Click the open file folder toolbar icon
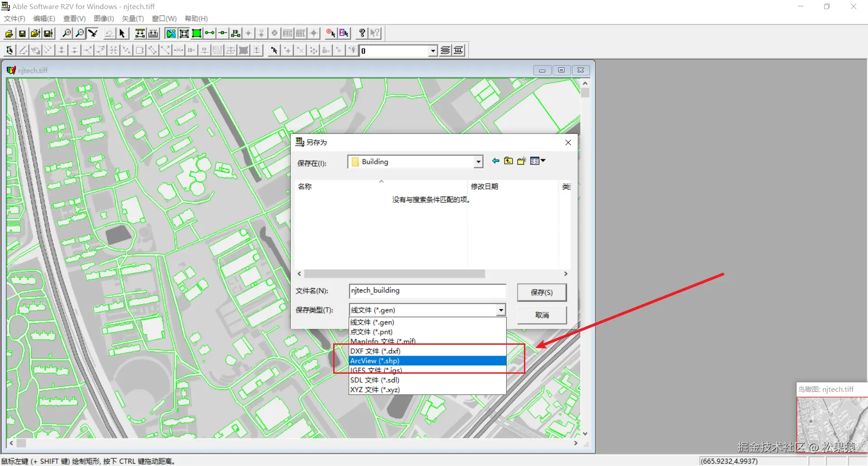The image size is (868, 466). point(9,33)
